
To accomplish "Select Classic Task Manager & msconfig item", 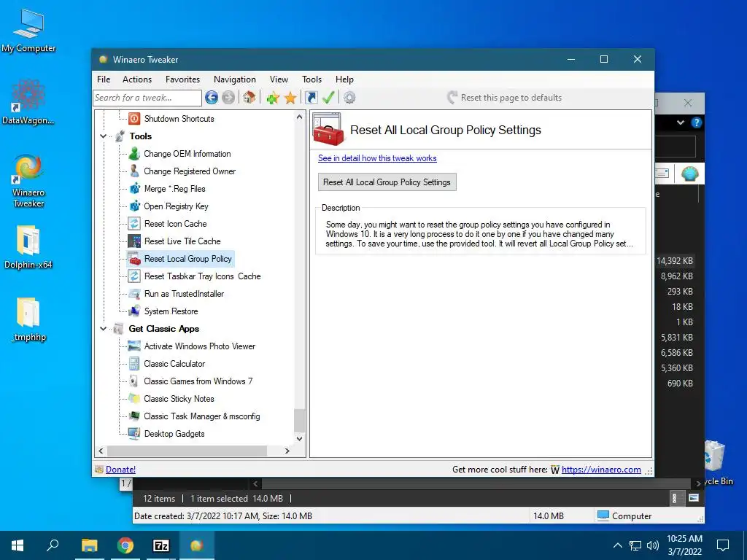I will point(202,416).
